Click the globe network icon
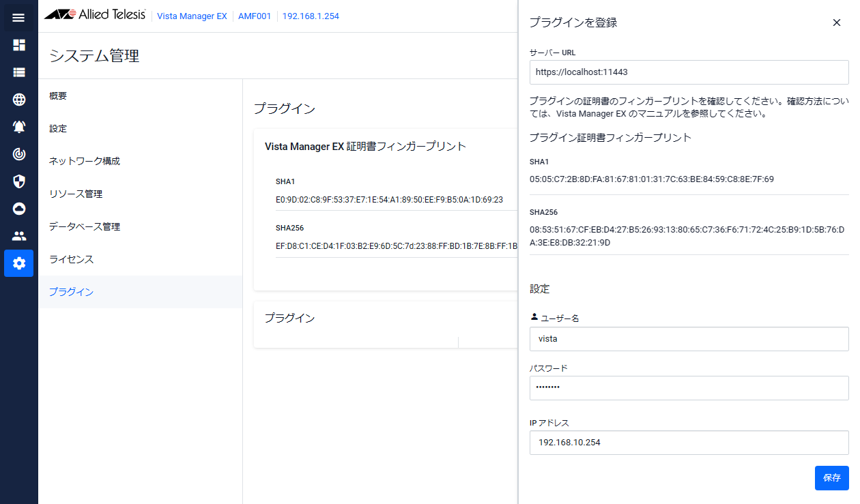 pyautogui.click(x=18, y=100)
